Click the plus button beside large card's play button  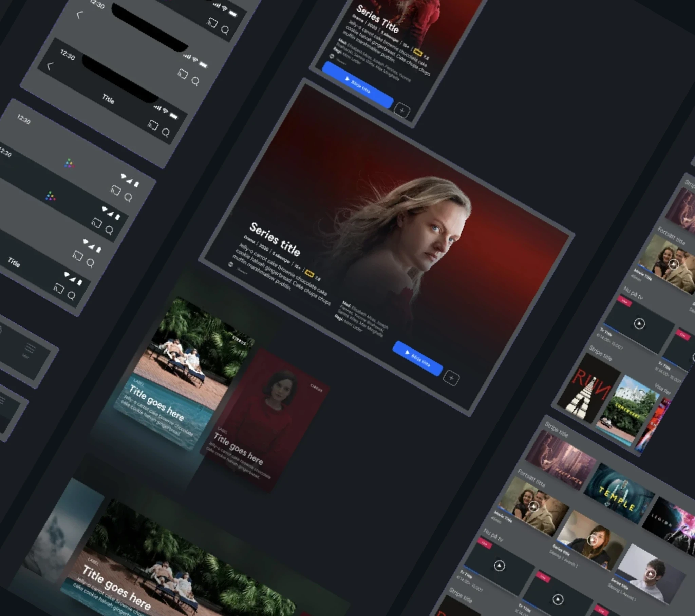point(451,378)
